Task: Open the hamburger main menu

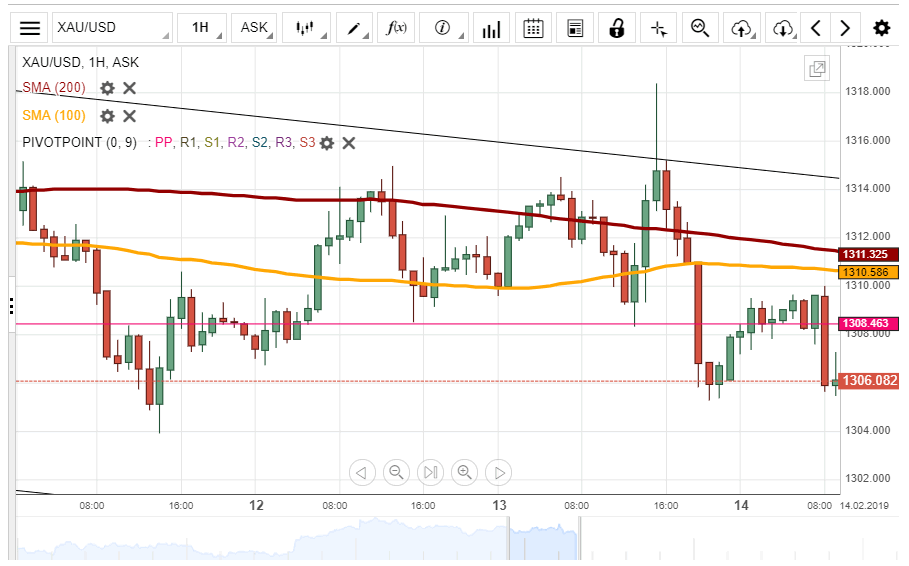Action: (30, 28)
